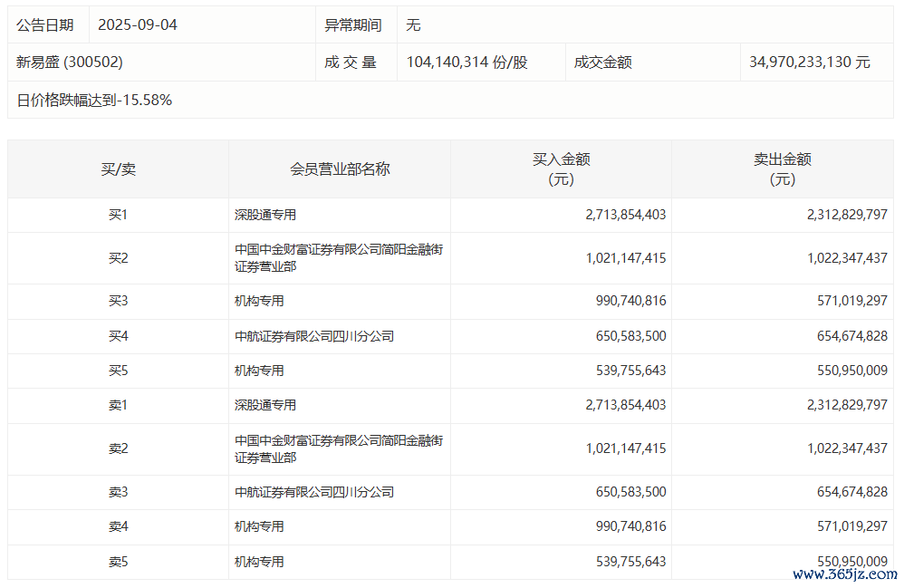Click the 买/卖 column header
The width and height of the screenshot is (904, 588).
118,169
